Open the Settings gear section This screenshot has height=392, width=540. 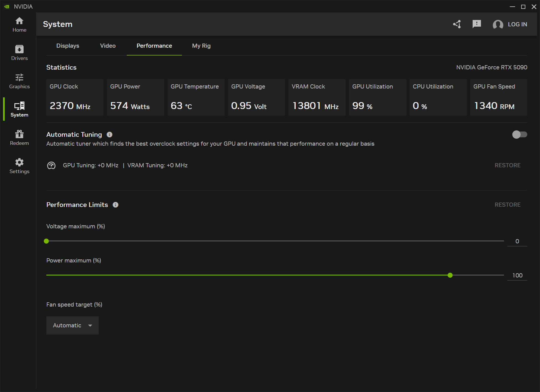click(x=19, y=166)
